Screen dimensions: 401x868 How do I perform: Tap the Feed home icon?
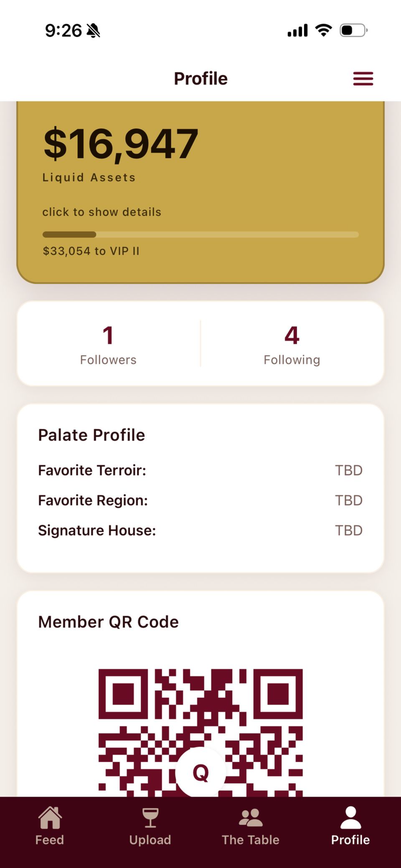tap(50, 817)
